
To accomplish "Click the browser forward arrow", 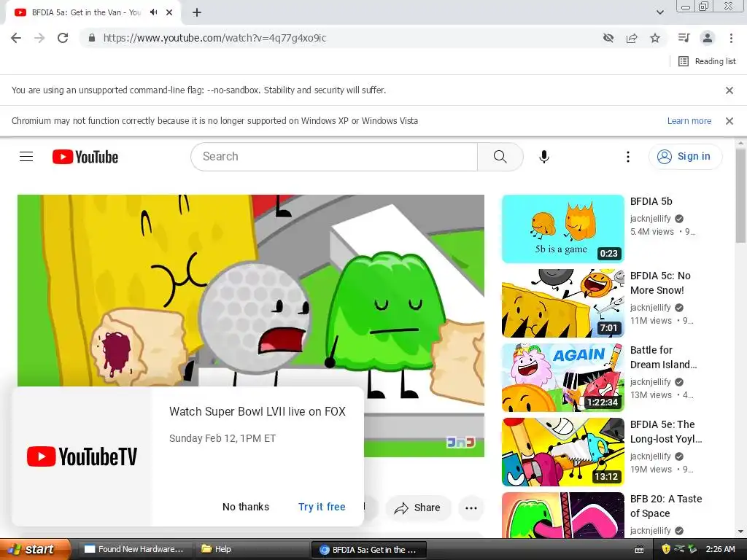I will 39,38.
